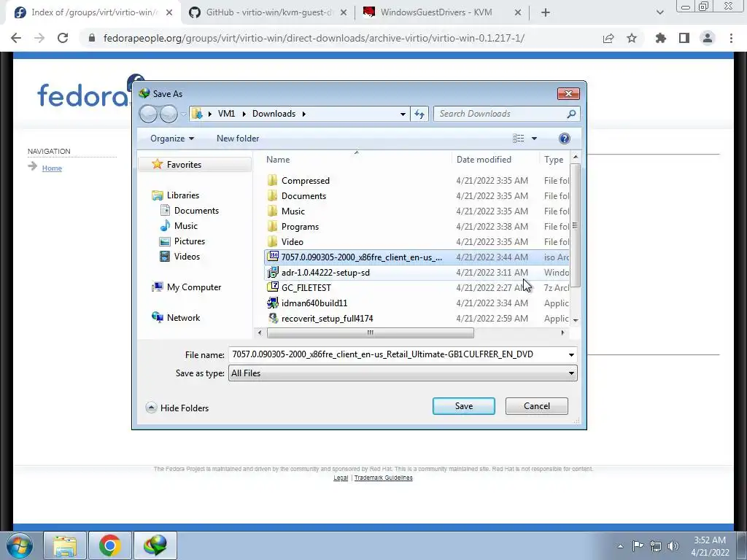
Task: Switch to the GitHub virtio-win tab
Action: pos(268,12)
